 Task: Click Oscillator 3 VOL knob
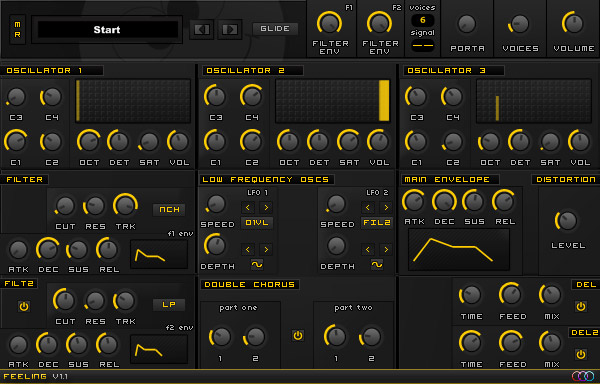click(579, 142)
